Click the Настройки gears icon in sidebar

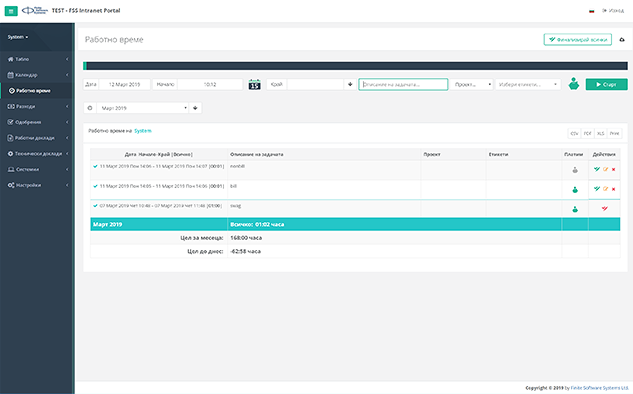(x=11, y=185)
